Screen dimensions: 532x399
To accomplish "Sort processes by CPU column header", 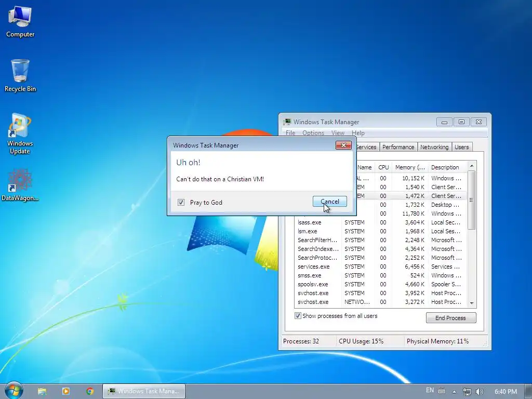I will click(383, 167).
